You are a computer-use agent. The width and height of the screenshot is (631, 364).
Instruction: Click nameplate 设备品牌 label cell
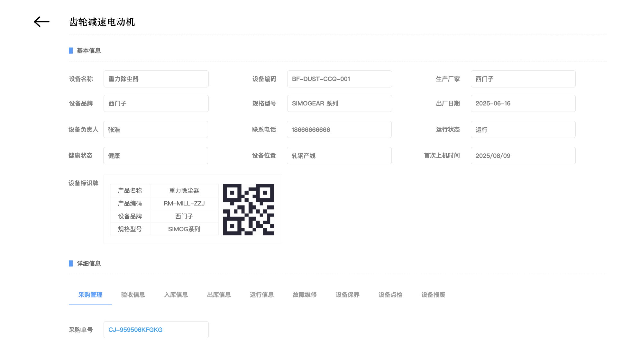pyautogui.click(x=130, y=216)
